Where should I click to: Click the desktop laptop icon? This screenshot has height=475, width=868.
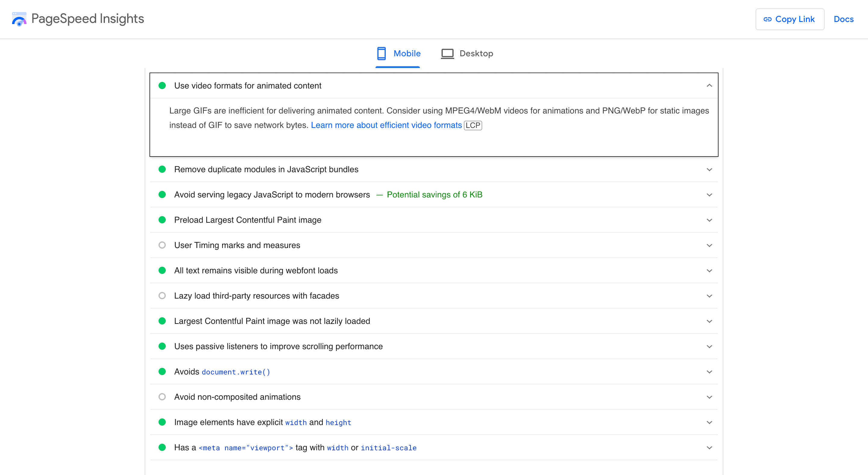pyautogui.click(x=447, y=54)
